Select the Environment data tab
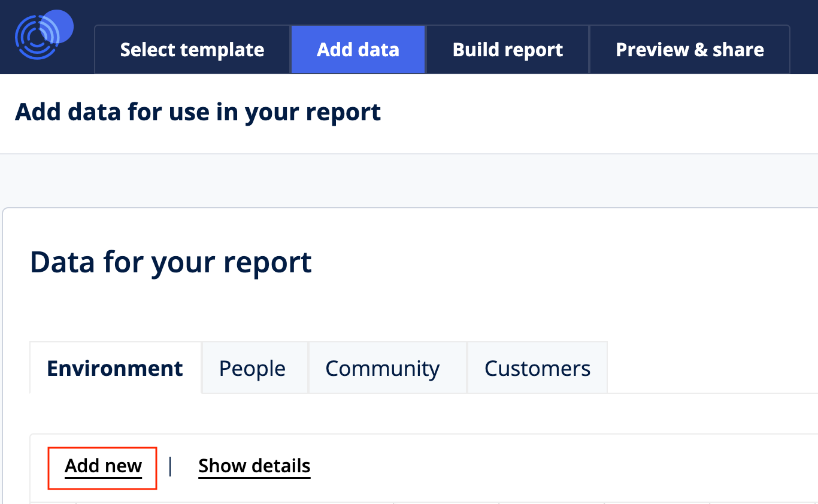 [x=114, y=368]
